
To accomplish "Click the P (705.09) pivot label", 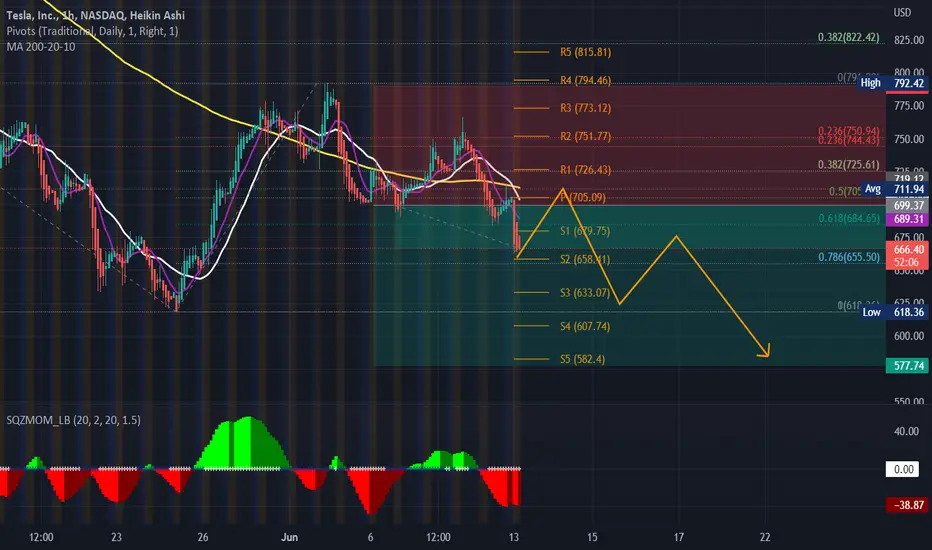I will pyautogui.click(x=583, y=197).
